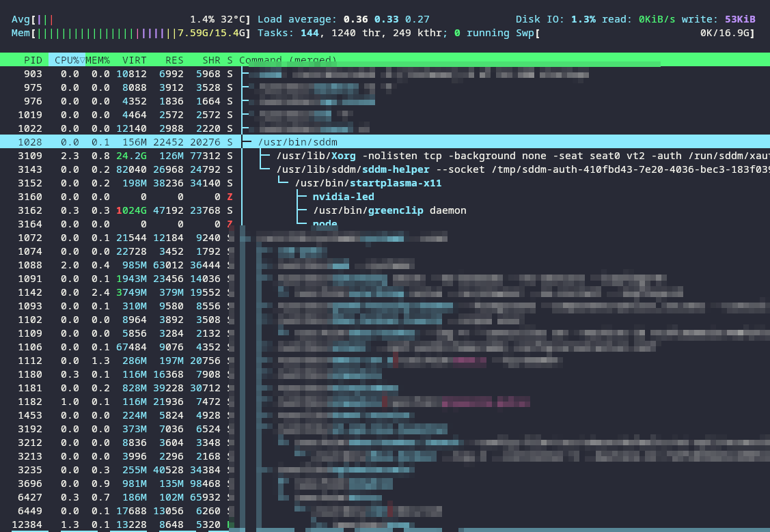The width and height of the screenshot is (770, 532).
Task: Click PID 1091 row
Action: tap(385, 279)
